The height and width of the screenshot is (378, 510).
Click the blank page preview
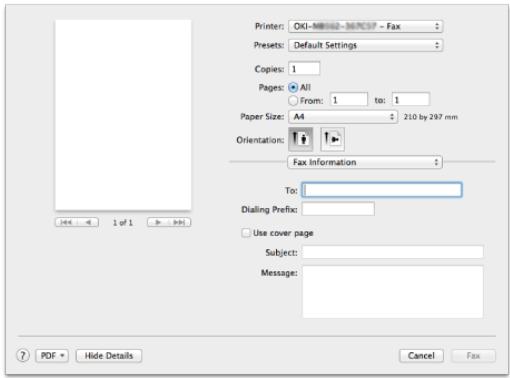tap(123, 115)
